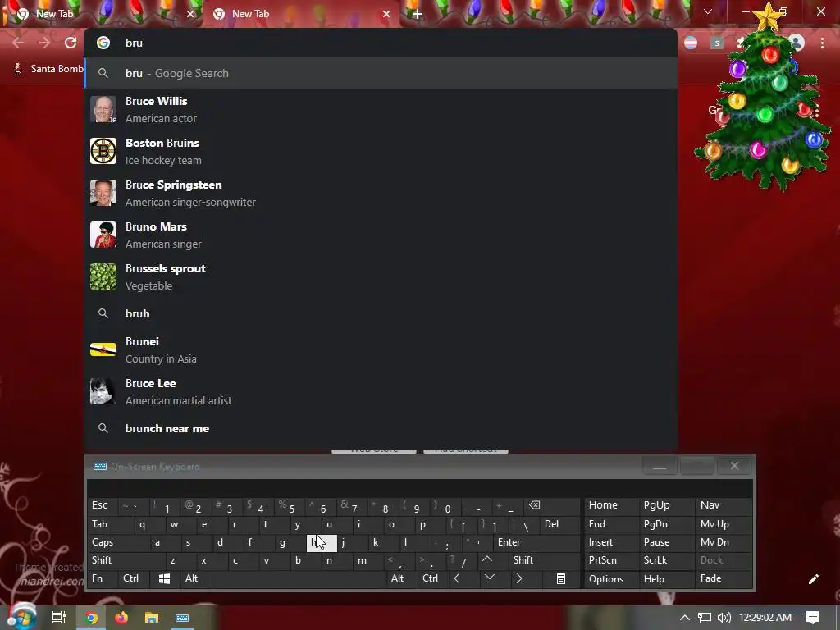Click the context menu key icon
This screenshot has width=840, height=630.
click(x=561, y=578)
